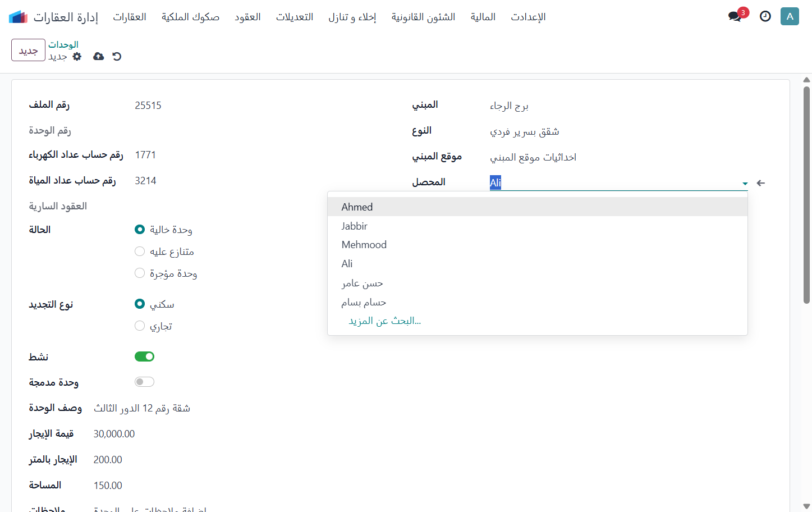Save record with cloud upload icon
The height and width of the screenshot is (512, 812).
98,56
